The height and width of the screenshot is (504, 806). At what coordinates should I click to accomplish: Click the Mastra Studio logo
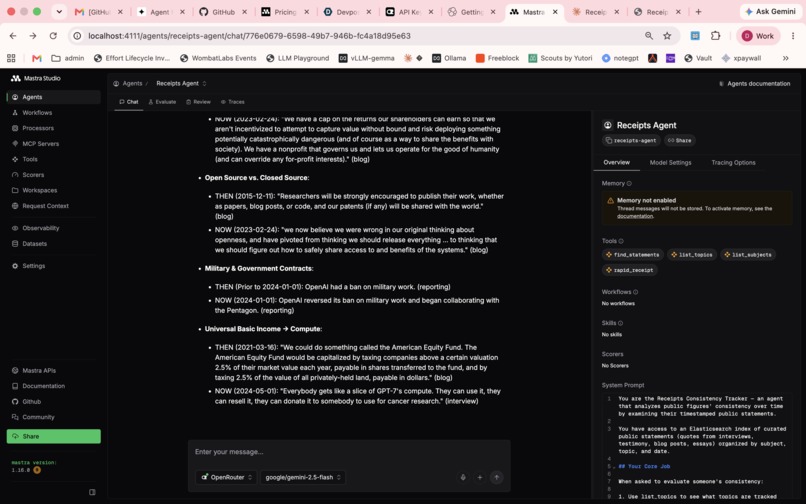[35, 78]
